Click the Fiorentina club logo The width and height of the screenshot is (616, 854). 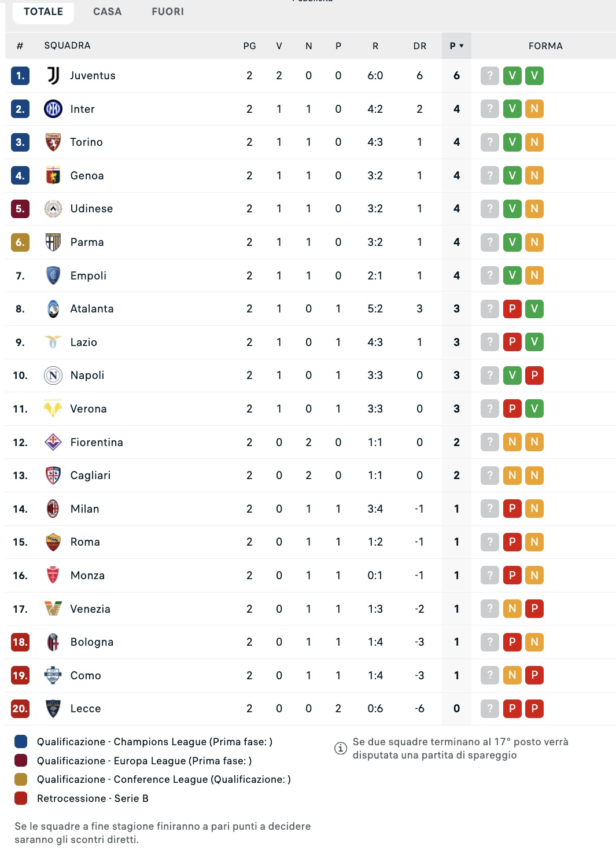(53, 442)
